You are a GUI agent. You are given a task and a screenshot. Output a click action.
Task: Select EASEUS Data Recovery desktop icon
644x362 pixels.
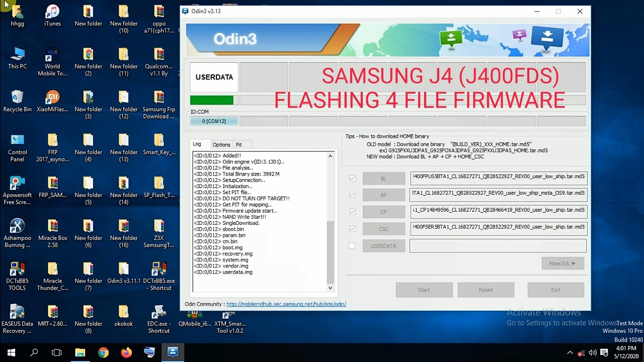click(18, 319)
